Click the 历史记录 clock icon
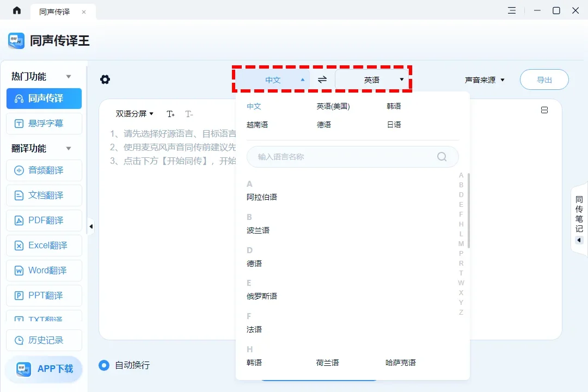The height and width of the screenshot is (392, 588). [x=19, y=340]
